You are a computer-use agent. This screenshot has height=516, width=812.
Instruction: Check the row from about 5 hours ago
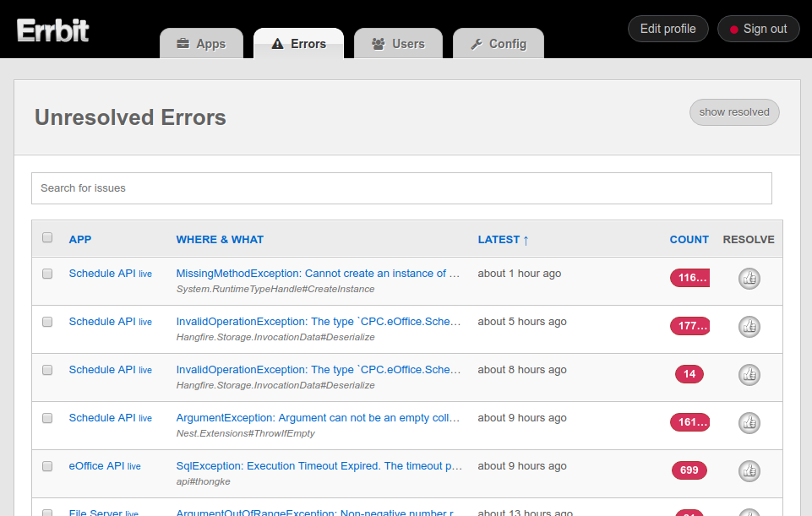point(47,322)
